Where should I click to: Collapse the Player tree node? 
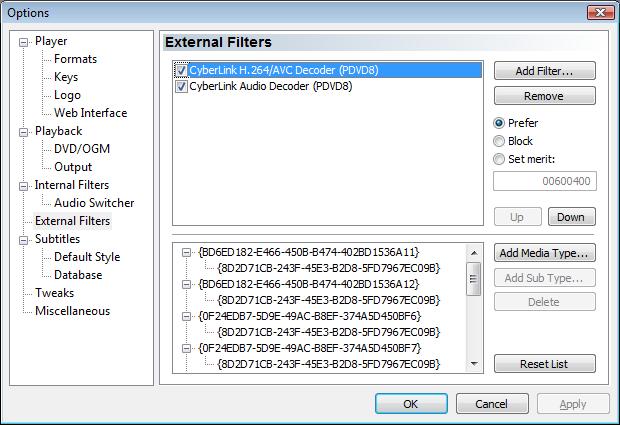click(24, 42)
